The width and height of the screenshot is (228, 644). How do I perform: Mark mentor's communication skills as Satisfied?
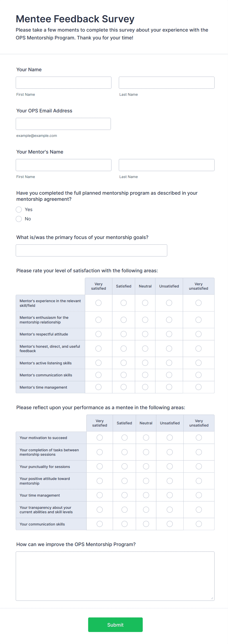click(123, 375)
